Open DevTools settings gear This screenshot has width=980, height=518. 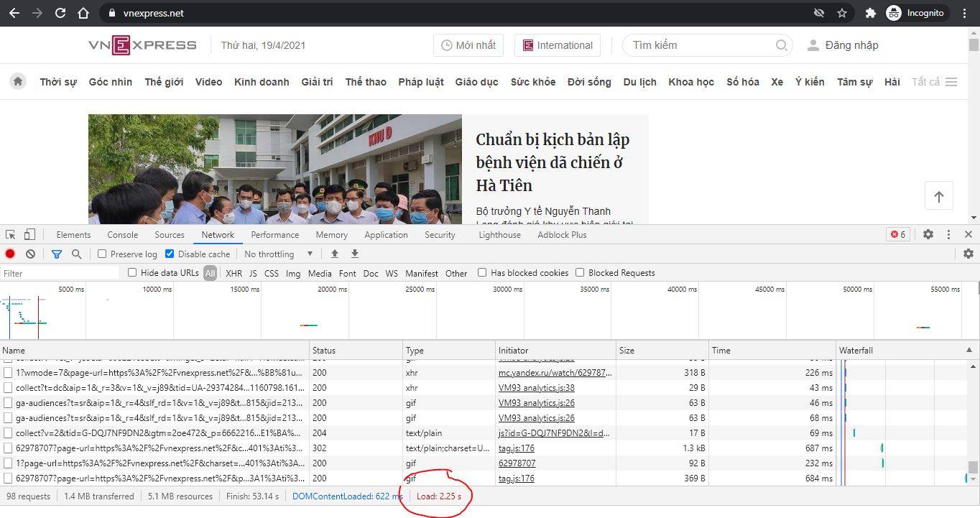pos(928,234)
